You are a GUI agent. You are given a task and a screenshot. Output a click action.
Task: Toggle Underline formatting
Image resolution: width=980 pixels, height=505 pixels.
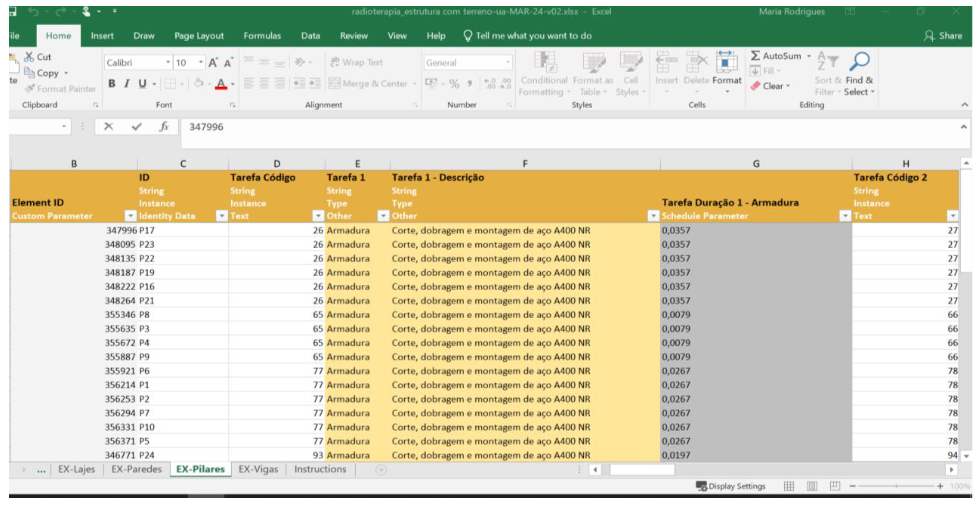click(x=142, y=83)
